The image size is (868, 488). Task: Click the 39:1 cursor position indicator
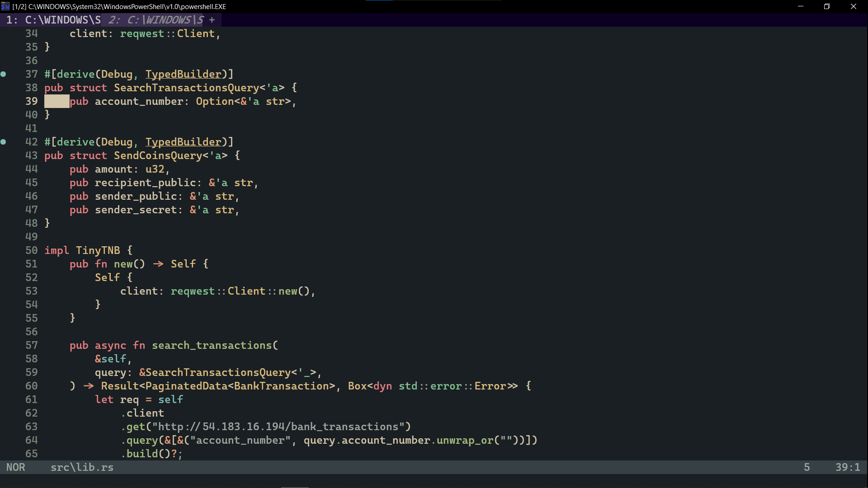(x=848, y=467)
